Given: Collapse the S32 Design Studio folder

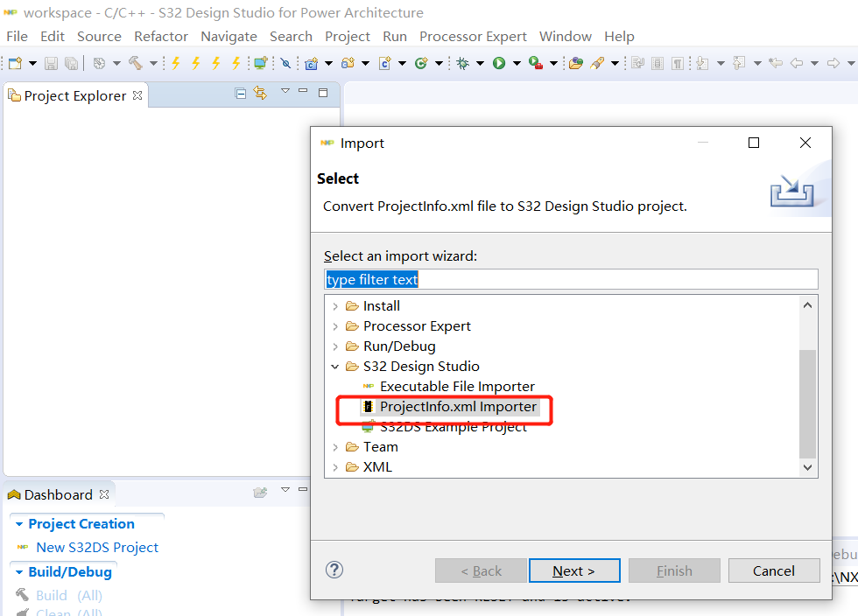Looking at the screenshot, I should pyautogui.click(x=335, y=367).
